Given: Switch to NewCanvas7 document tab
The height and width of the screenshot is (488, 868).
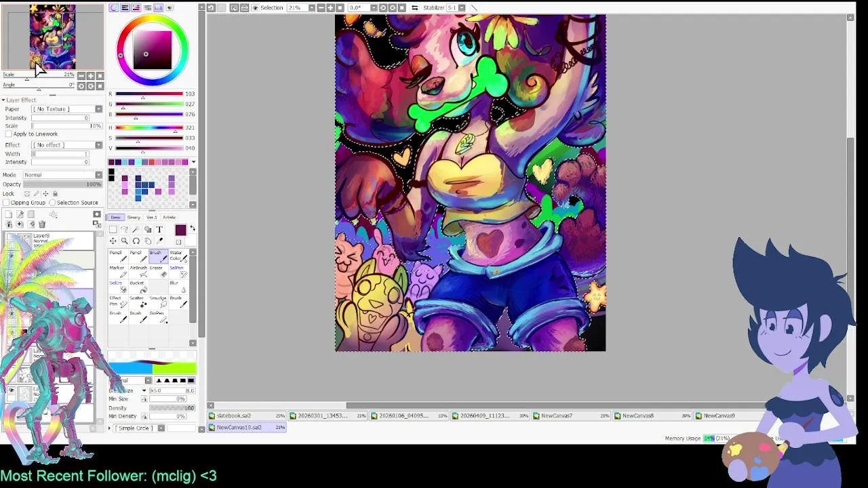Looking at the screenshot, I should tap(572, 415).
